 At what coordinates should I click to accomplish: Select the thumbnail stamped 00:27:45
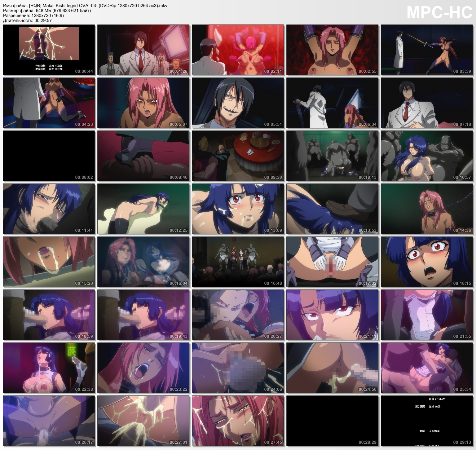[x=238, y=421]
